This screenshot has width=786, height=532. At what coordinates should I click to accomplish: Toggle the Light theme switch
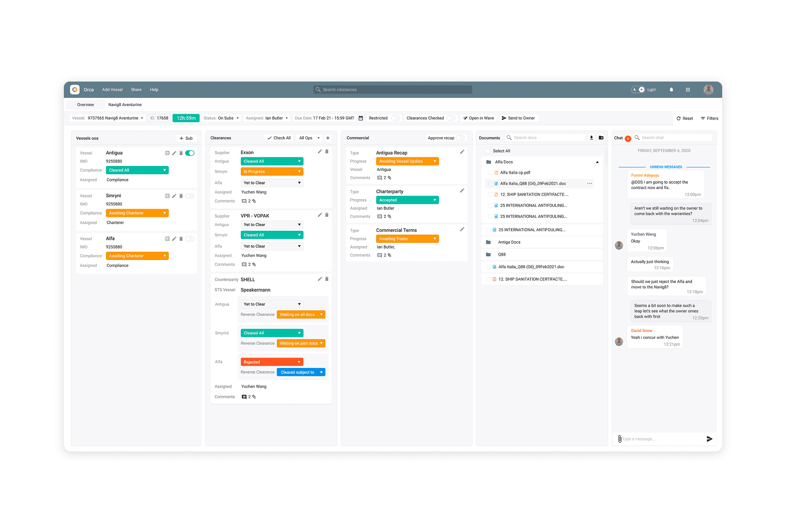[638, 90]
